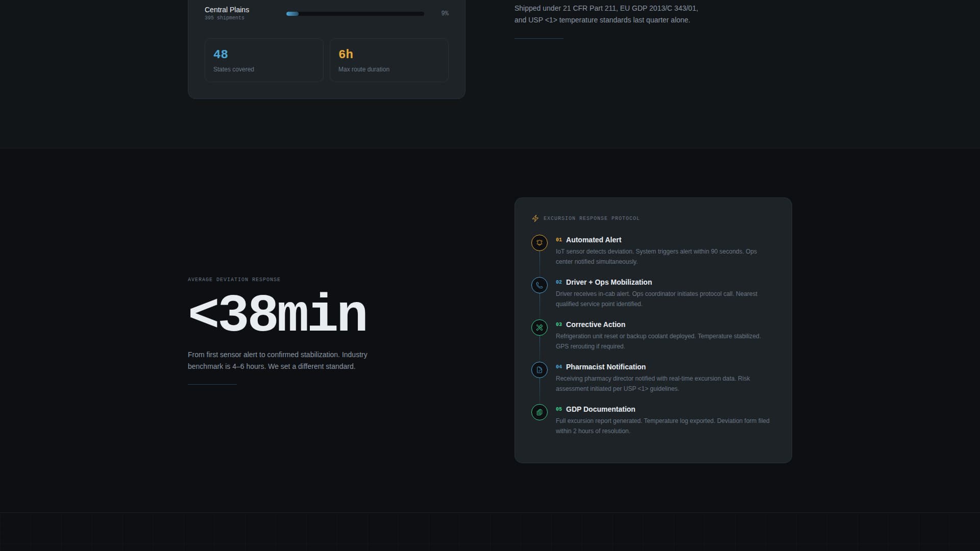The height and width of the screenshot is (551, 980).
Task: Click the 6h Max route duration card
Action: click(x=389, y=60)
